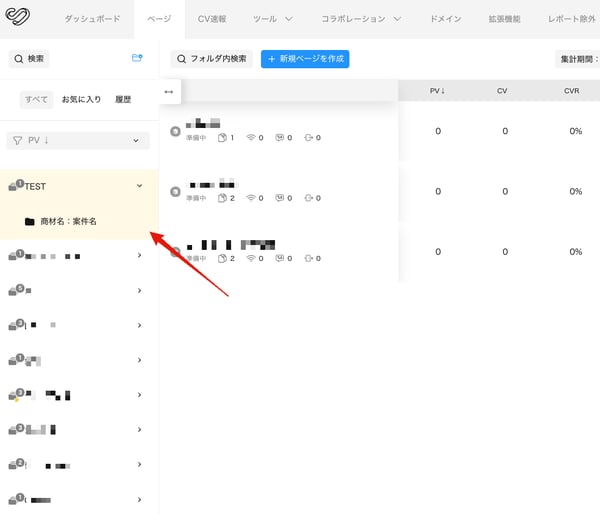Viewport: 600px width, 515px height.
Task: Open the ダッシュボード tab
Action: click(93, 19)
